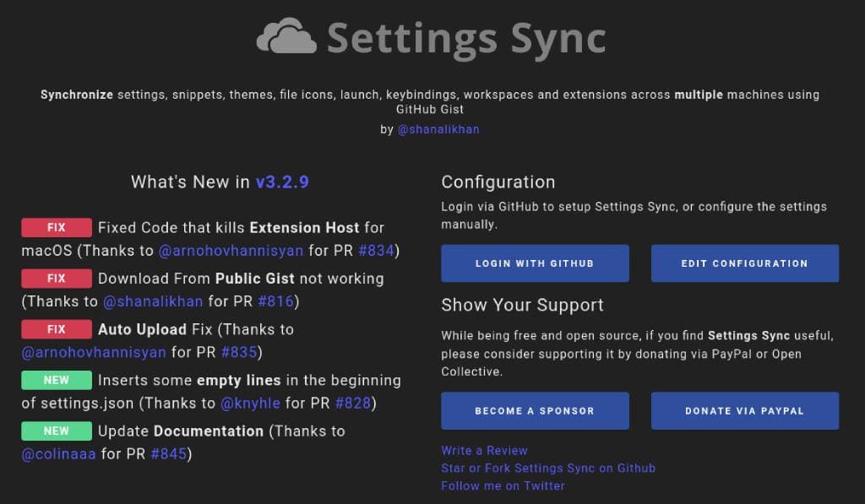Open the @colinaaa contributor link

[58, 454]
